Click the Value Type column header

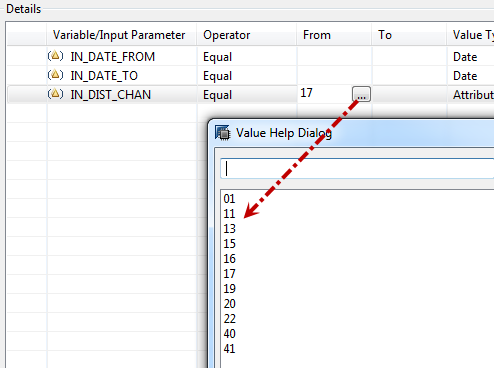tap(471, 35)
